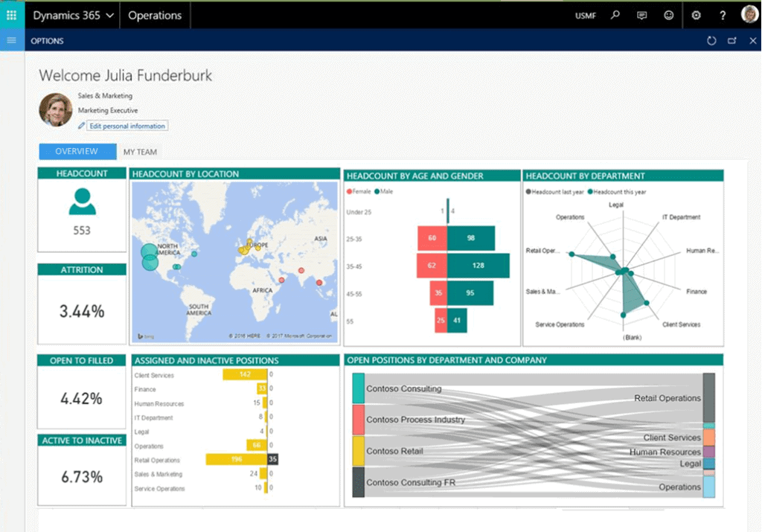Viewport: 762px width, 532px height.
Task: Open the USMF company picker
Action: click(586, 16)
